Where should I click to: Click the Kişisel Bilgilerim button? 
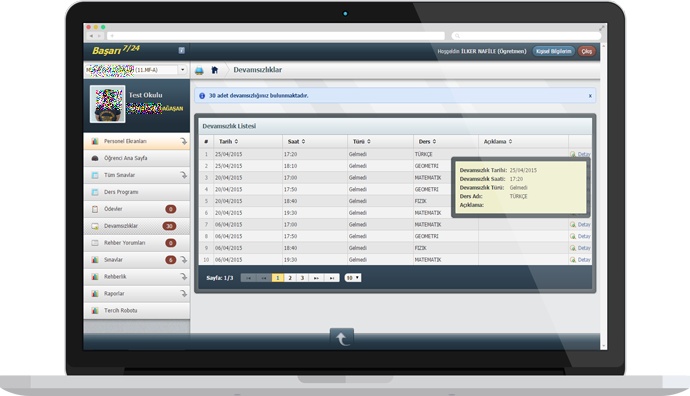pos(554,51)
